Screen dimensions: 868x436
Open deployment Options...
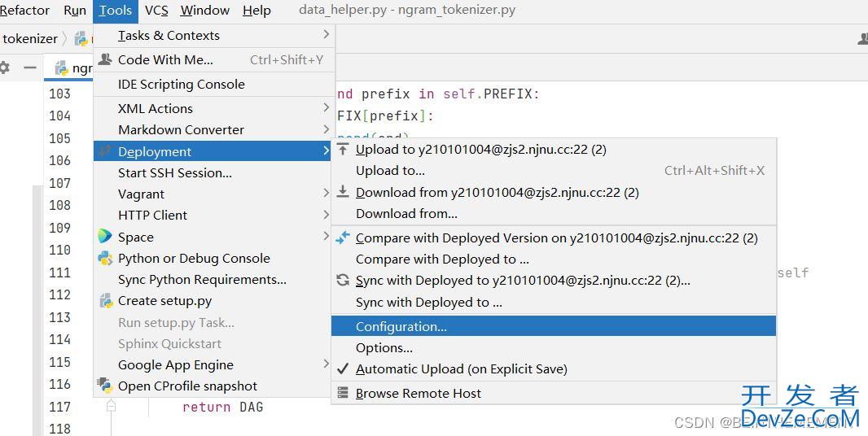pyautogui.click(x=554, y=347)
